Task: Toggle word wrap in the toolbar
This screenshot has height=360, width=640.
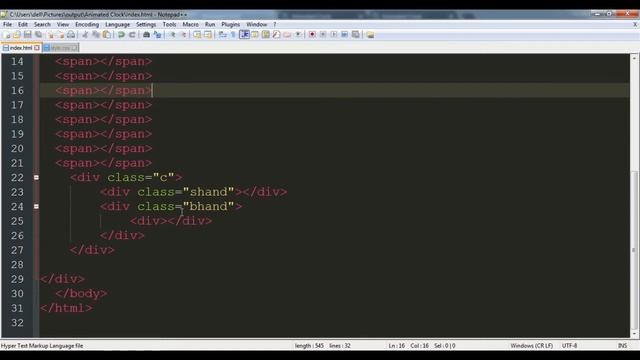Action: 222,35
